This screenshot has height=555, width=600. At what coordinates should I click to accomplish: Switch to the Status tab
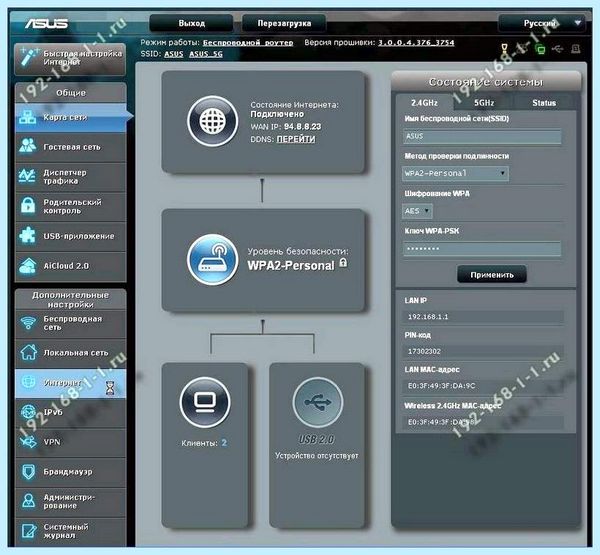544,103
